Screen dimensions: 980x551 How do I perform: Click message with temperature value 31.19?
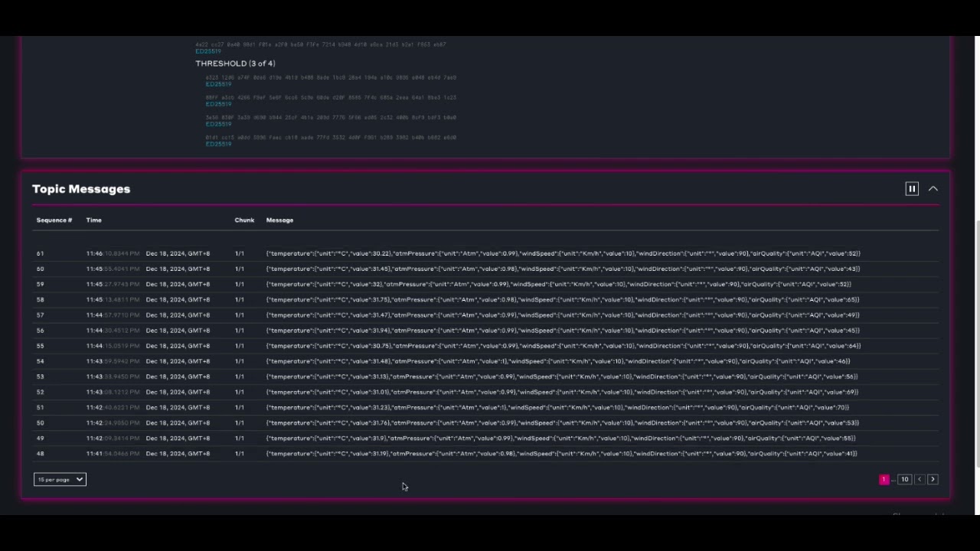(561, 454)
